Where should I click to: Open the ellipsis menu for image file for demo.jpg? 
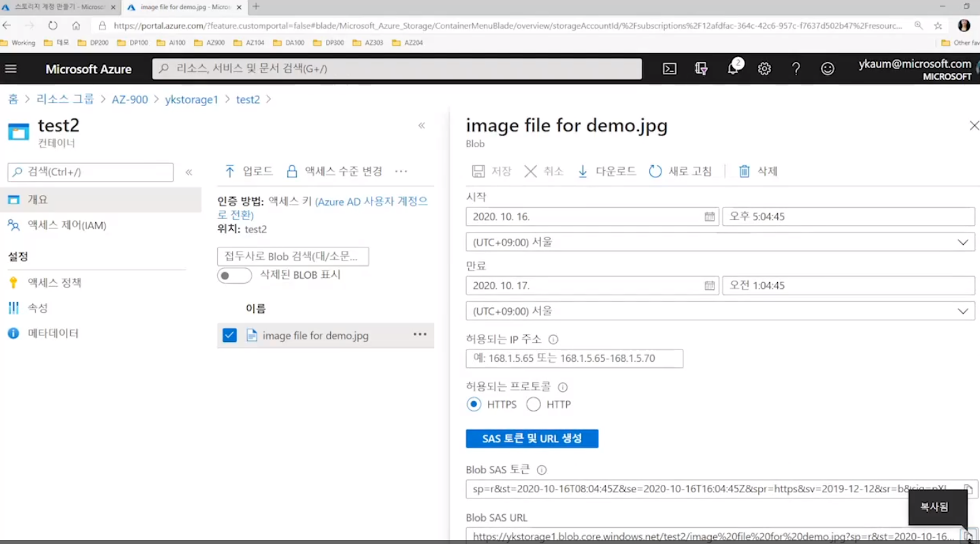[420, 335]
